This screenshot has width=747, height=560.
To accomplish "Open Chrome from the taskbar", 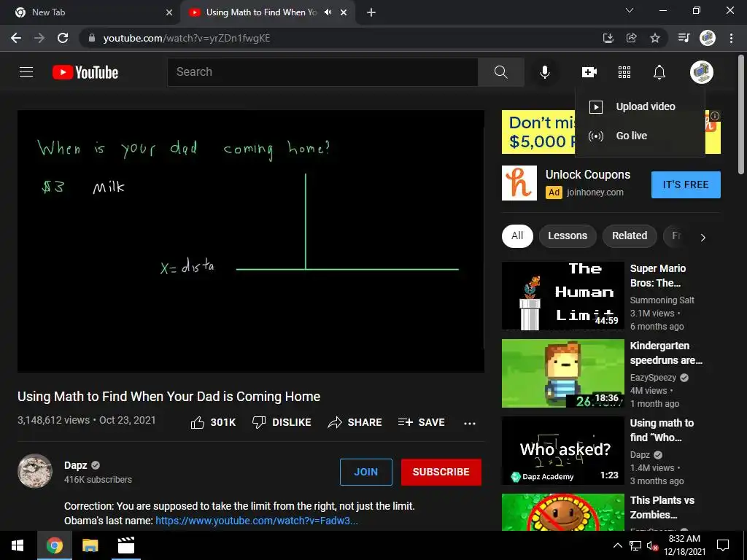I will click(54, 545).
